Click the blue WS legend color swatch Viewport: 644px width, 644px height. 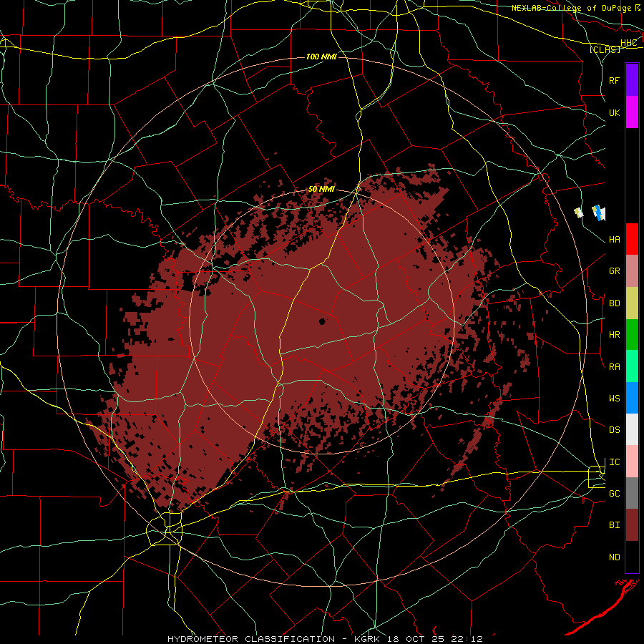632,398
